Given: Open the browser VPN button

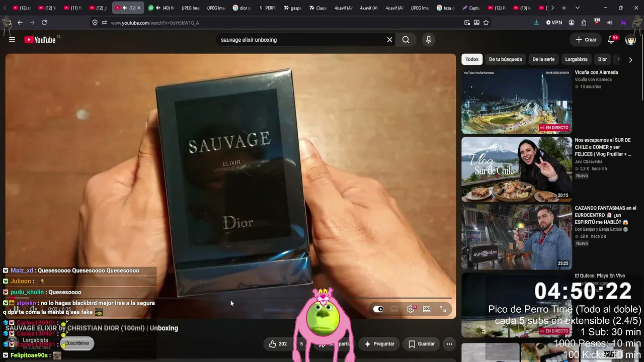Looking at the screenshot, I should 554,23.
